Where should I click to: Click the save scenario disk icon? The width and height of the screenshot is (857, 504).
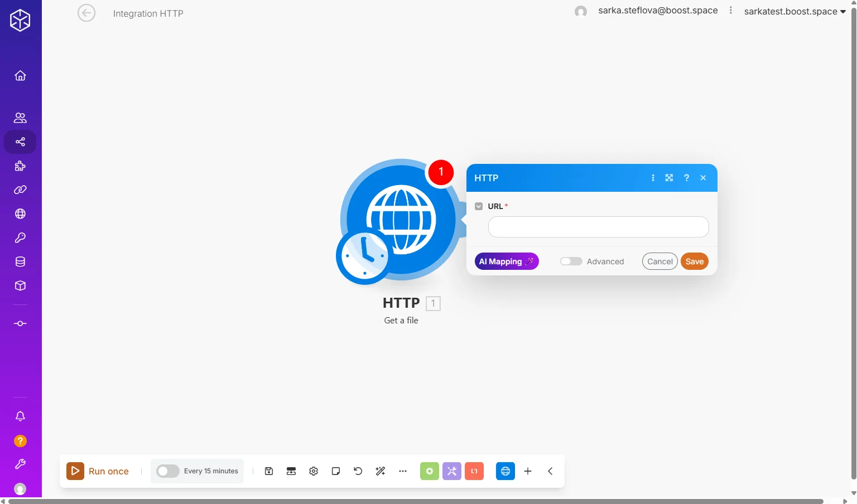(269, 471)
